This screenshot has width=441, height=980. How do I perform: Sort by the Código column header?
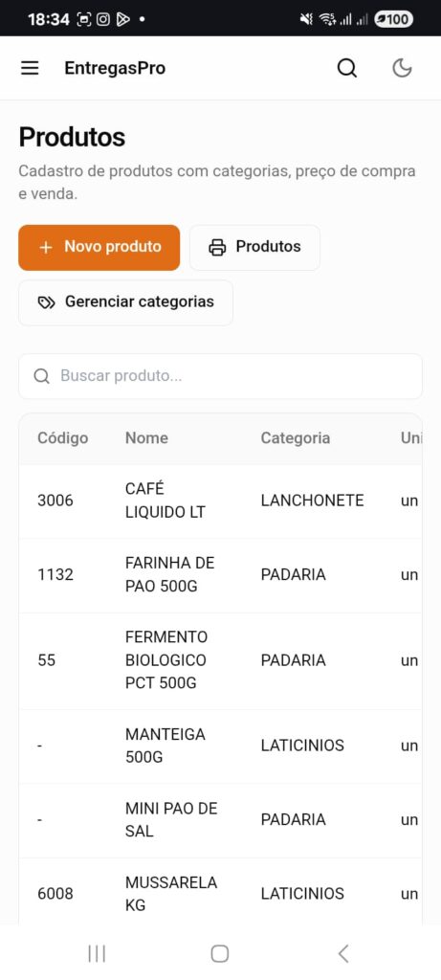[x=62, y=438]
